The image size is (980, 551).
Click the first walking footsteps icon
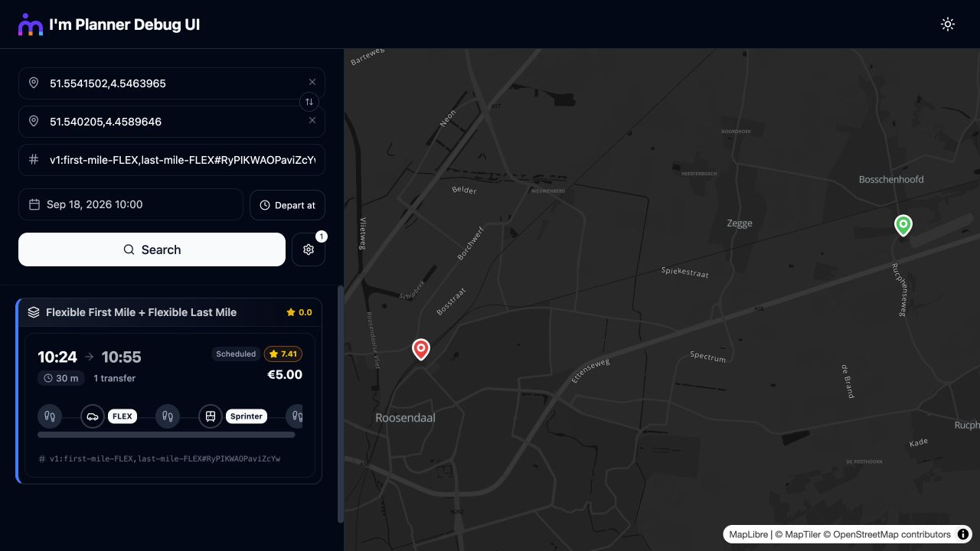[x=50, y=416]
